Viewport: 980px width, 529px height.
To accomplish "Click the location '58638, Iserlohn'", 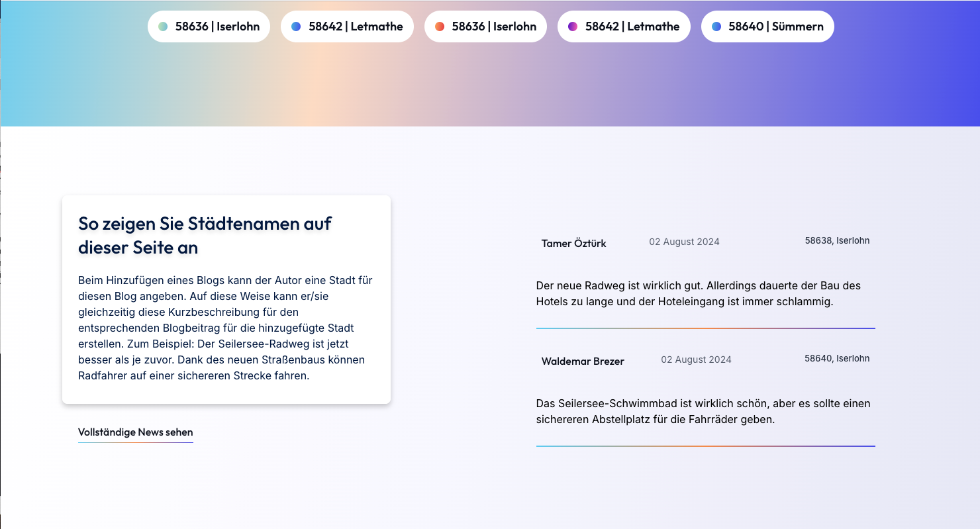I will click(x=837, y=240).
